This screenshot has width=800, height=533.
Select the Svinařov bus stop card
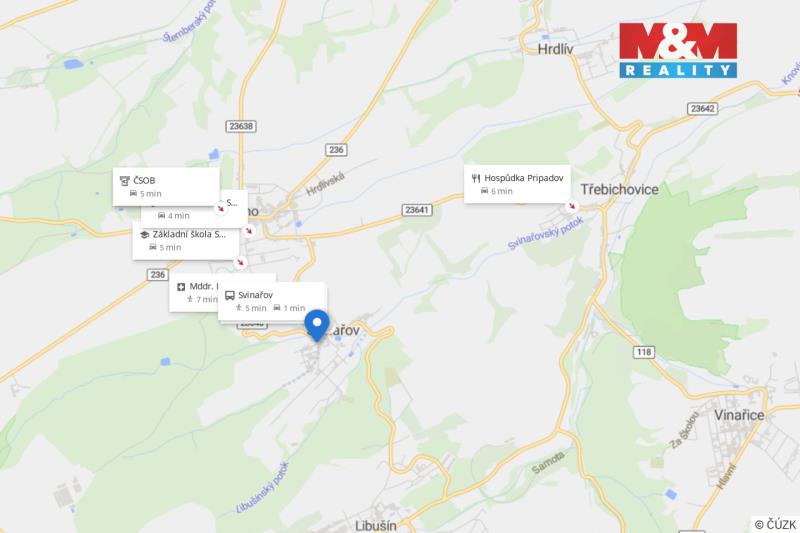pos(271,301)
